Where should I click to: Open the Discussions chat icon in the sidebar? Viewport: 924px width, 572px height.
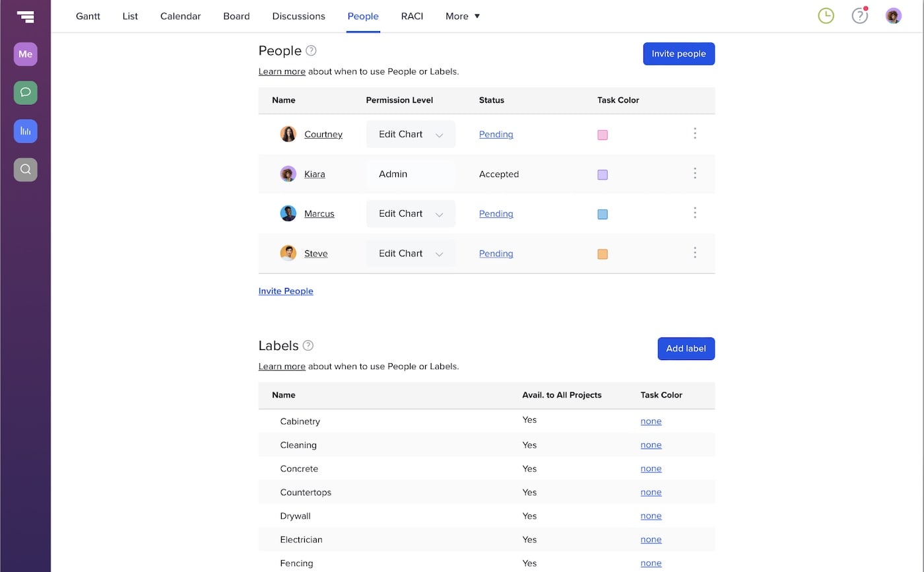[x=24, y=92]
